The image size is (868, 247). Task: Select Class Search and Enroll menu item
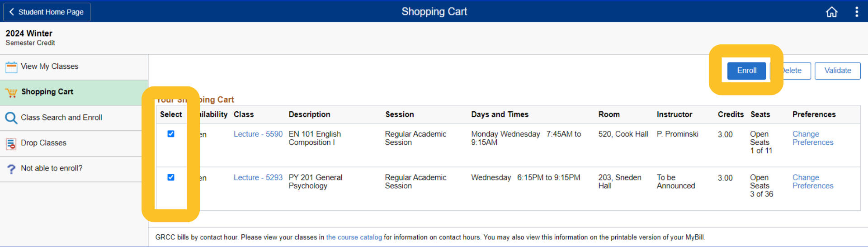61,118
